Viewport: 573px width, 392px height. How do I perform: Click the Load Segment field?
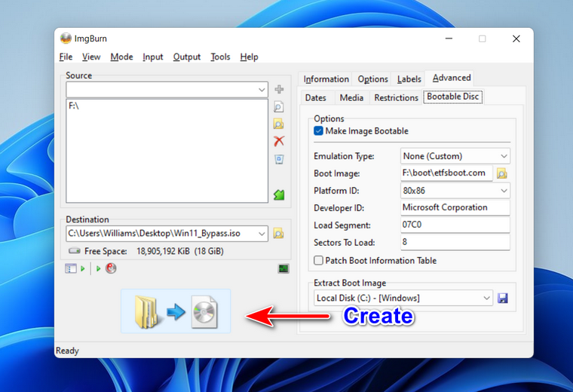coord(455,225)
